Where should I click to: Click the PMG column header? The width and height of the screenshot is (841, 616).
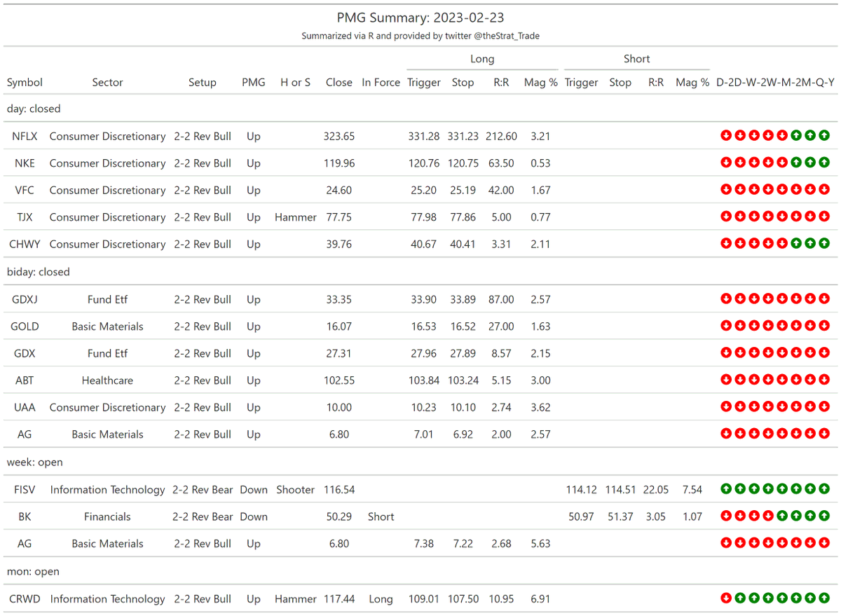[254, 83]
